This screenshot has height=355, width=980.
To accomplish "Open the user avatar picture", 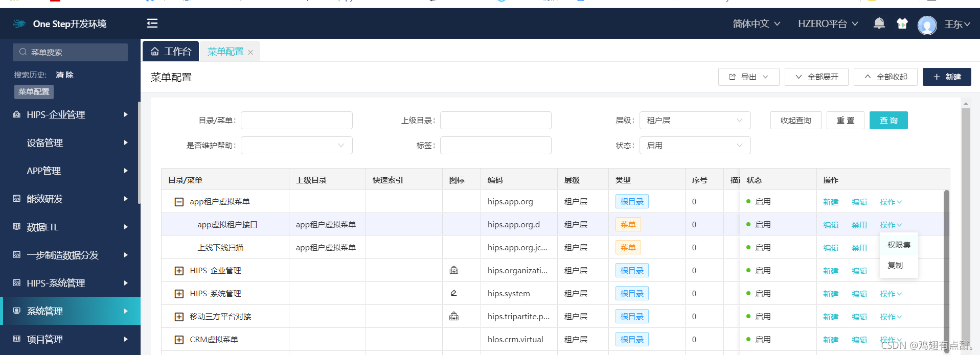I will coord(927,25).
